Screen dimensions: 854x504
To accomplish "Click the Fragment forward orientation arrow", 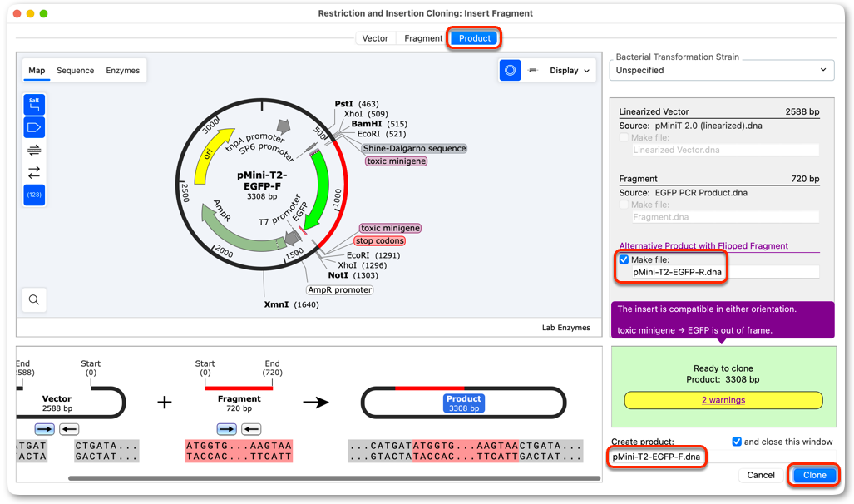I will 226,429.
